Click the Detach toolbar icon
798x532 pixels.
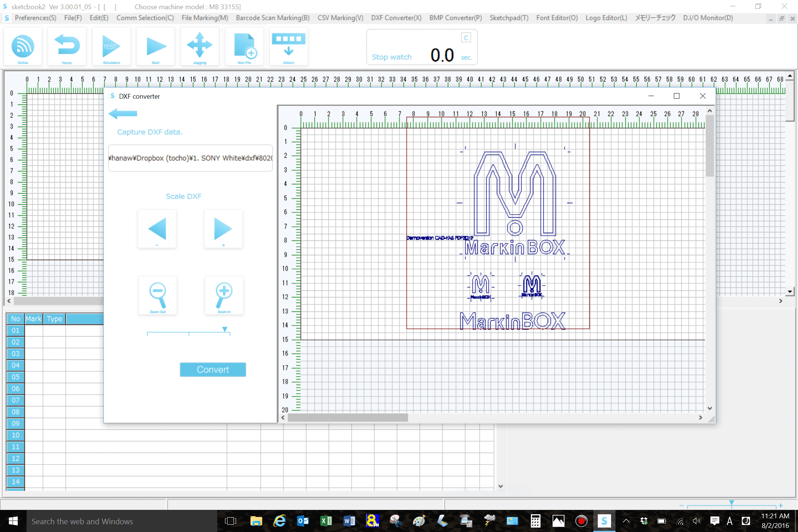289,47
